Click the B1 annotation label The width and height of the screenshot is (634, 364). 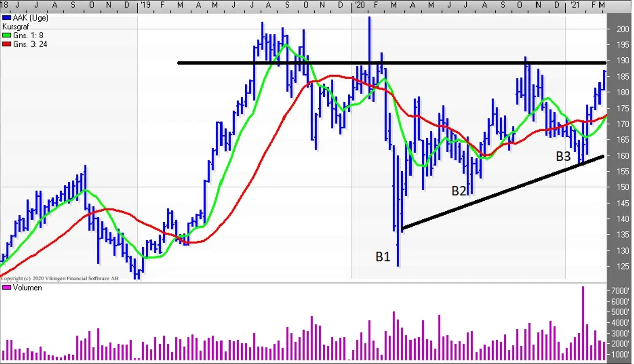tap(383, 257)
